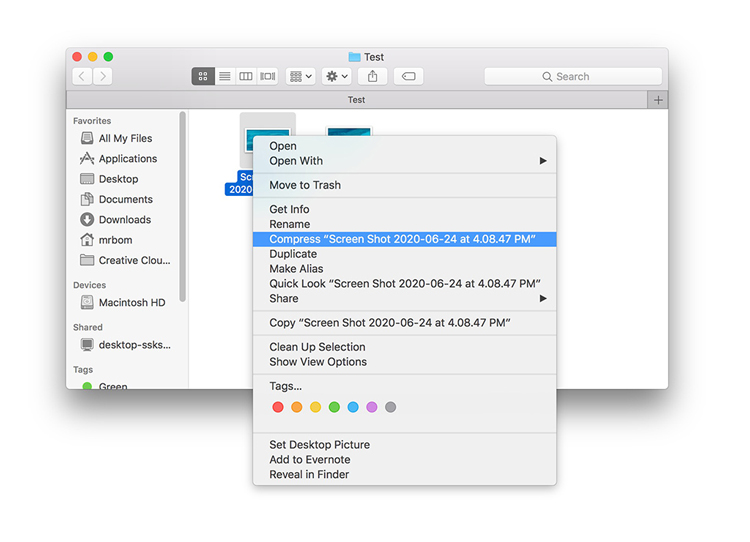Expand the Open With submenu
Viewport: 750px width, 542px height.
pyautogui.click(x=404, y=161)
